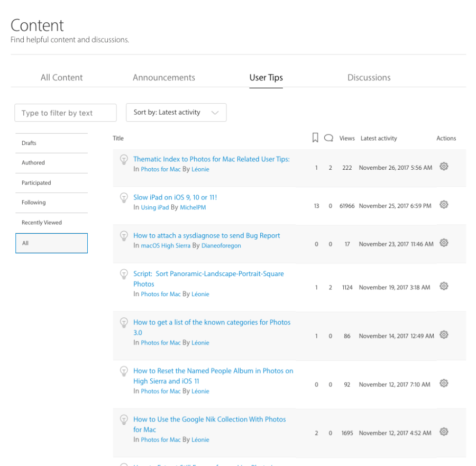The height and width of the screenshot is (466, 476).
Task: Select the All Content tab
Action: 62,78
